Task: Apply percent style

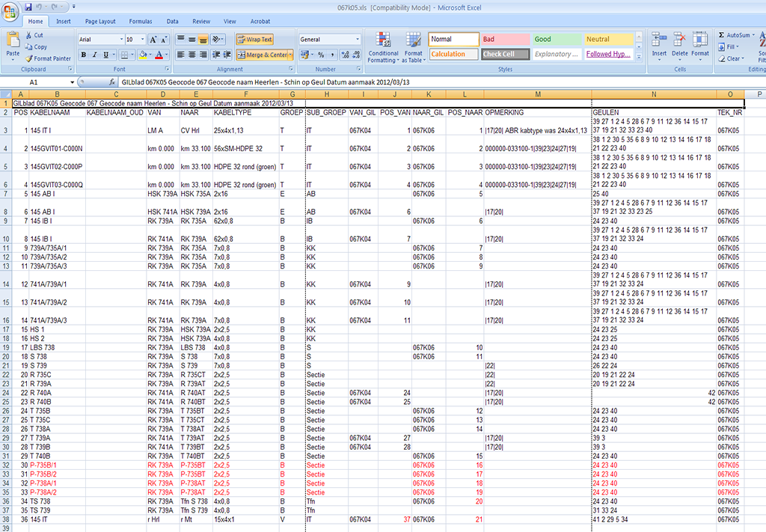Action: click(x=321, y=55)
